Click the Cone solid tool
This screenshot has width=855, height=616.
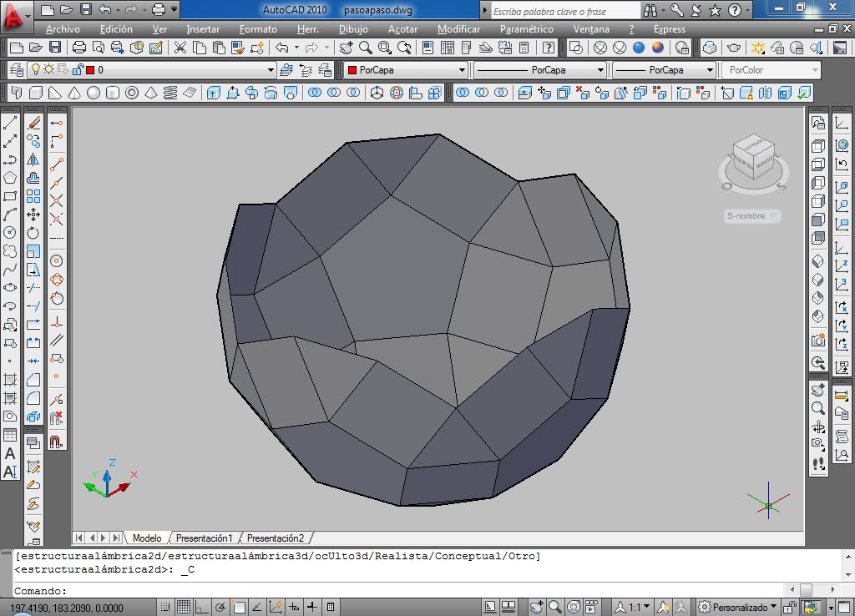[x=74, y=93]
